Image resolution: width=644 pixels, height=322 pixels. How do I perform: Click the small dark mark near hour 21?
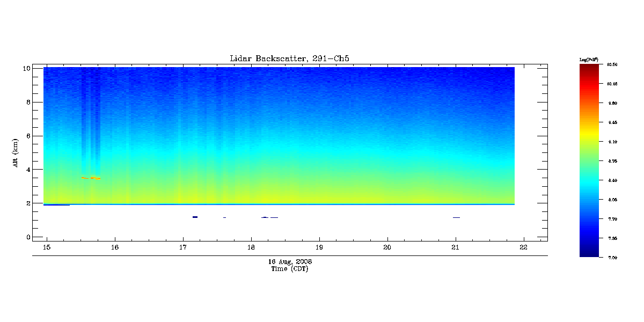click(x=456, y=217)
